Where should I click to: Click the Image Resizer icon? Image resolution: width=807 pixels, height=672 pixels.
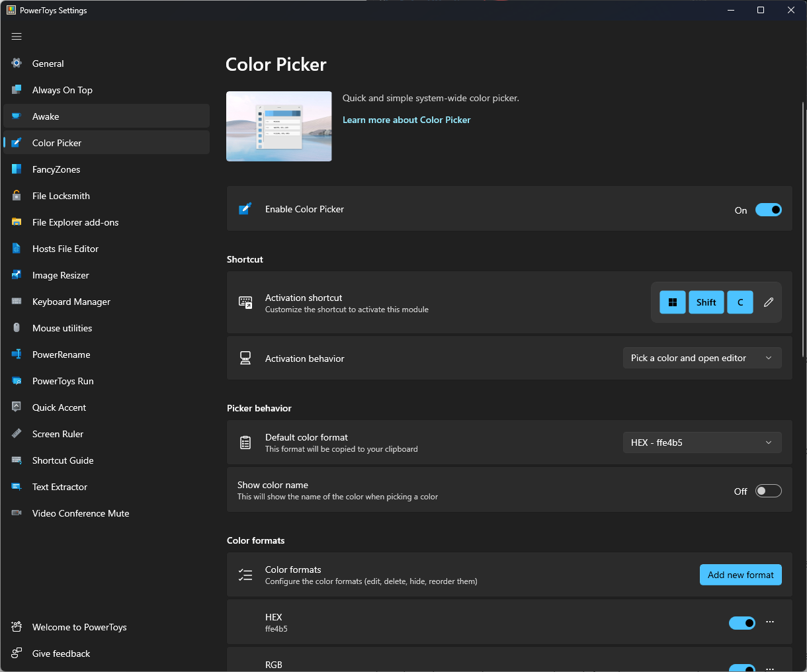point(16,275)
